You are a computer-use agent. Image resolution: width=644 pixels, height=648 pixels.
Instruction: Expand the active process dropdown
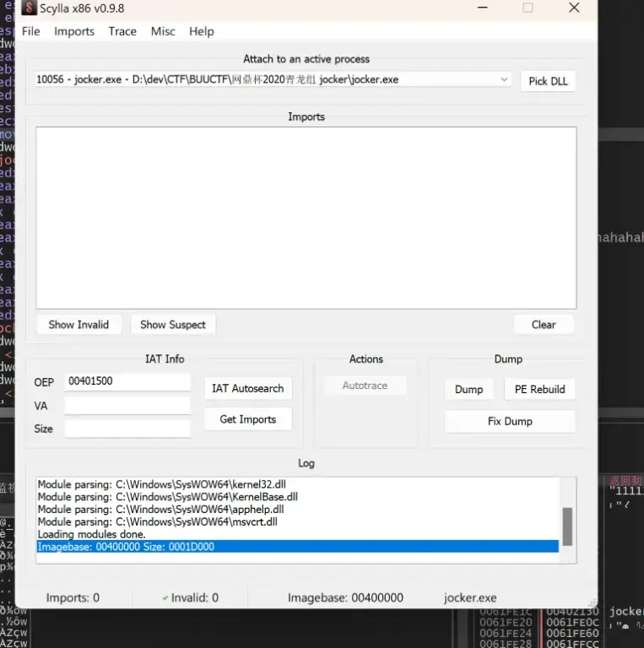tap(504, 79)
